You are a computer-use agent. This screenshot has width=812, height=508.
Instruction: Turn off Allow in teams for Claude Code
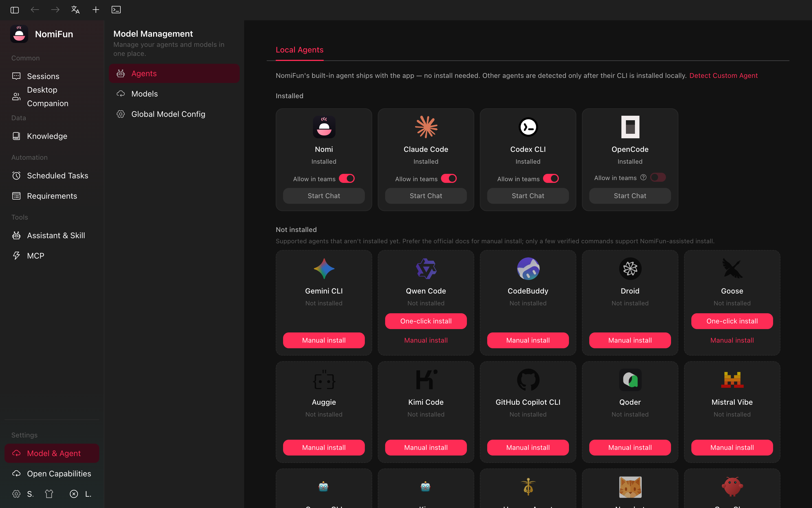click(x=449, y=178)
